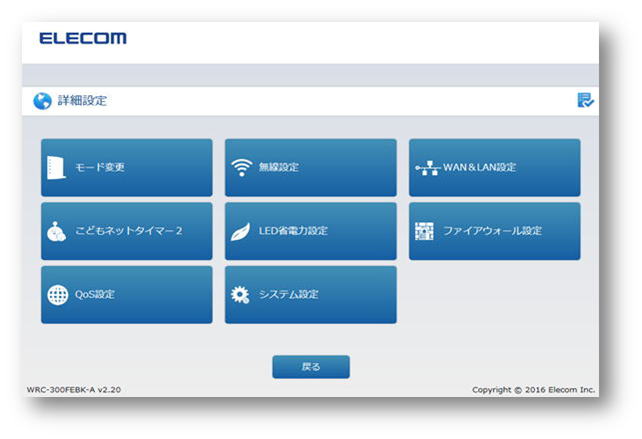The width and height of the screenshot is (642, 439).
Task: Click the Wi-Fi icon on 無線設定 tile
Action: point(242,167)
